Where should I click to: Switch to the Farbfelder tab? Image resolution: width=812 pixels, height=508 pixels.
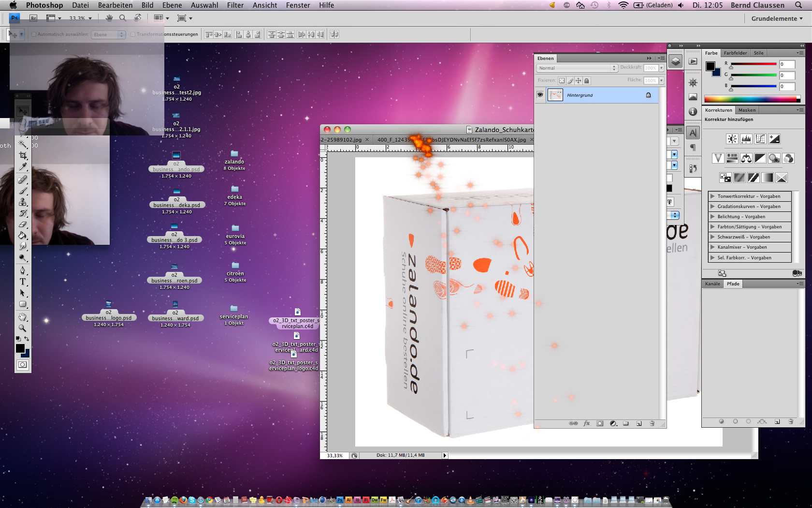pos(735,53)
